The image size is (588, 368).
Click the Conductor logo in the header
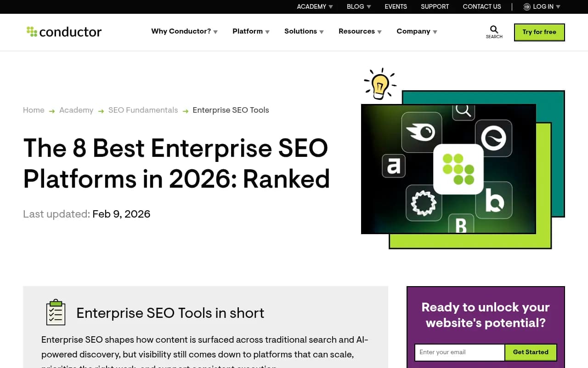click(63, 31)
